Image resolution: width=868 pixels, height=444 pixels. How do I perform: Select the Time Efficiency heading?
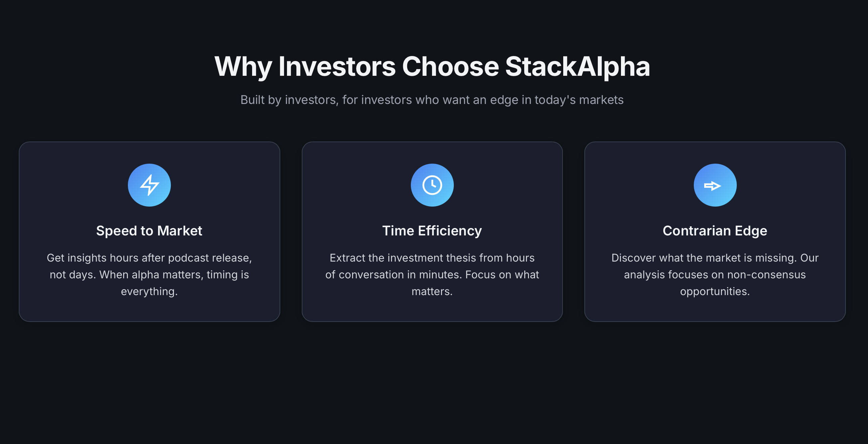432,231
